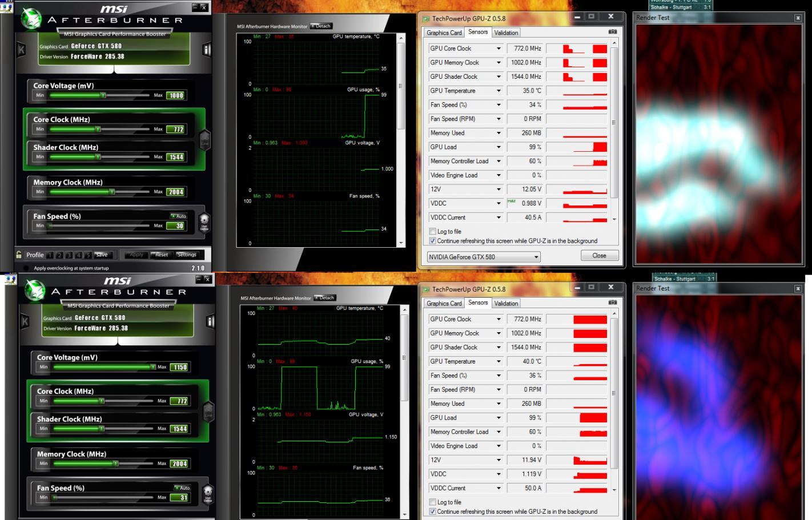The image size is (812, 520).
Task: Open VDDC Current dropdown showing 50.0 A
Action: (499, 488)
